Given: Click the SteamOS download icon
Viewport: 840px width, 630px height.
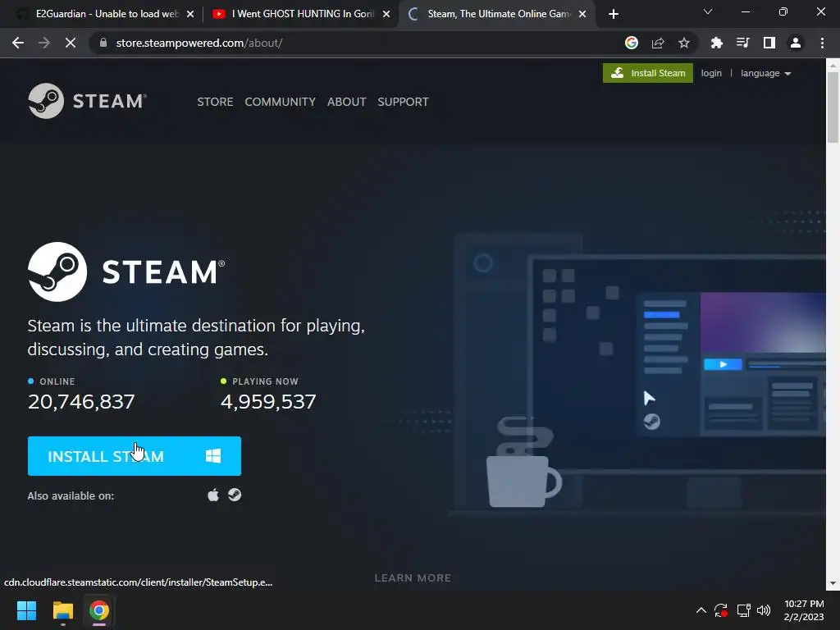Looking at the screenshot, I should [235, 495].
